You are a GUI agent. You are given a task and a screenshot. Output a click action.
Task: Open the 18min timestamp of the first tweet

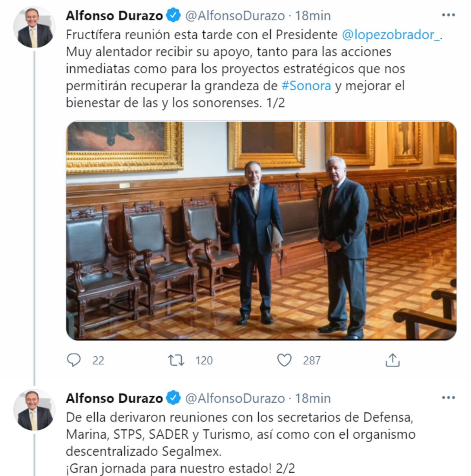click(x=313, y=15)
